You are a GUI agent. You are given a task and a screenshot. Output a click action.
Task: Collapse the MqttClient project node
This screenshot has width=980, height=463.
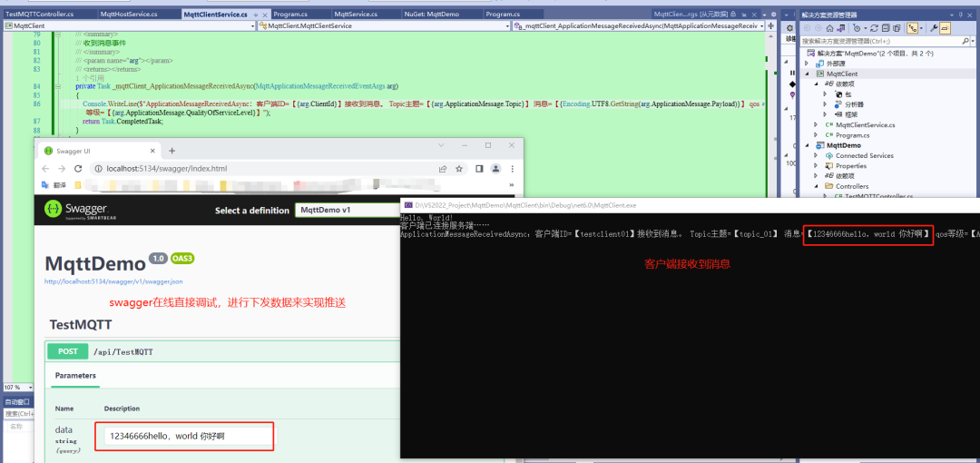coord(807,74)
